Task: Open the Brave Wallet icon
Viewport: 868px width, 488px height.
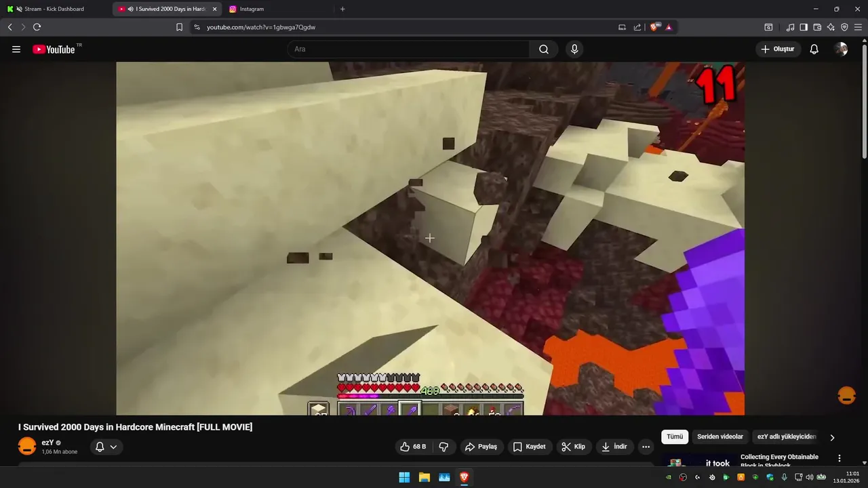Action: coord(817,27)
